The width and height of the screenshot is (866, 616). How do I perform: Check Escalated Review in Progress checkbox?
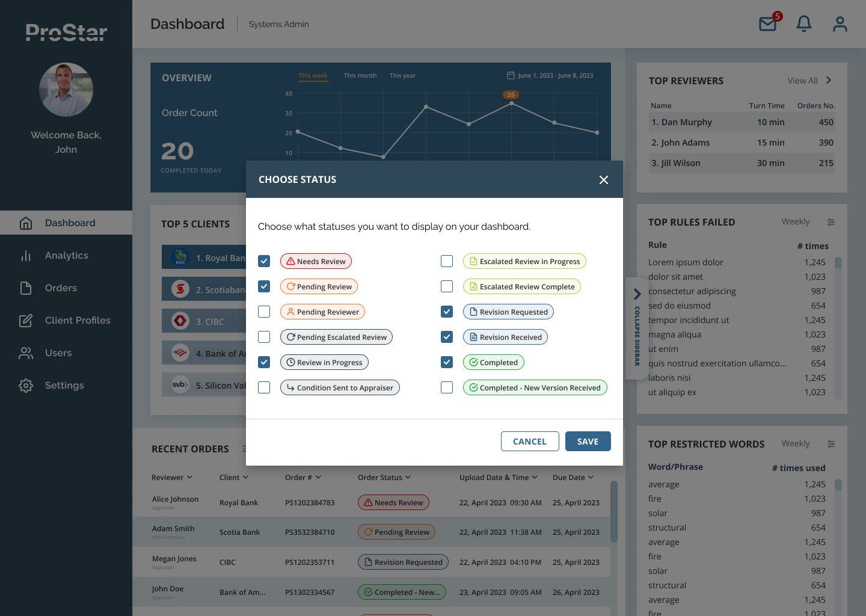447,261
